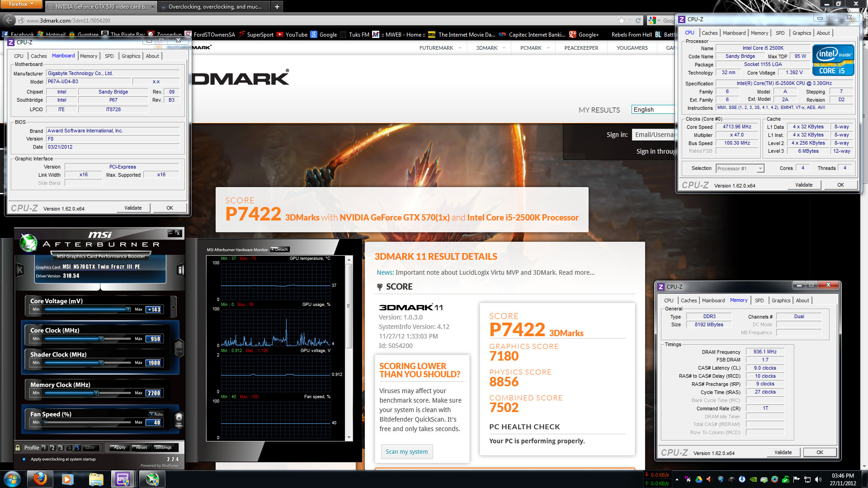Open Graphics tab in Mainboard CPU-Z window
Image resolution: width=868 pixels, height=488 pixels.
131,56
